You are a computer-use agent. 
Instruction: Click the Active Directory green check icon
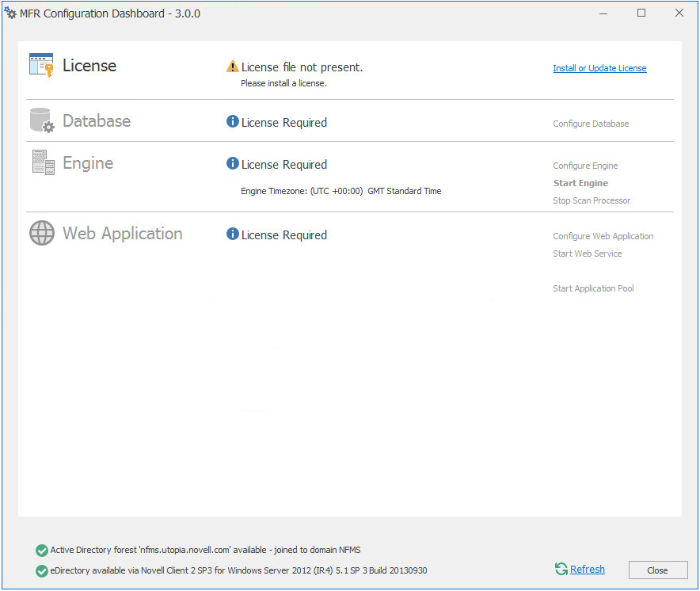(x=41, y=551)
